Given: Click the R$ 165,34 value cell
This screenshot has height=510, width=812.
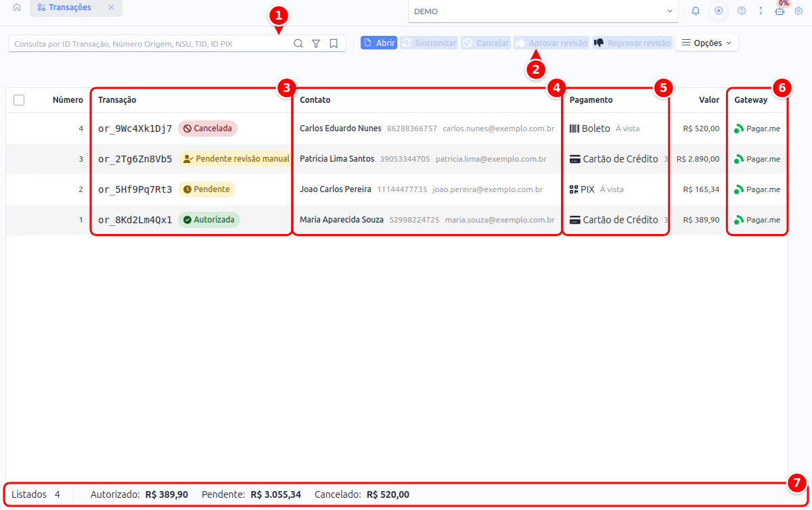Looking at the screenshot, I should tap(701, 189).
